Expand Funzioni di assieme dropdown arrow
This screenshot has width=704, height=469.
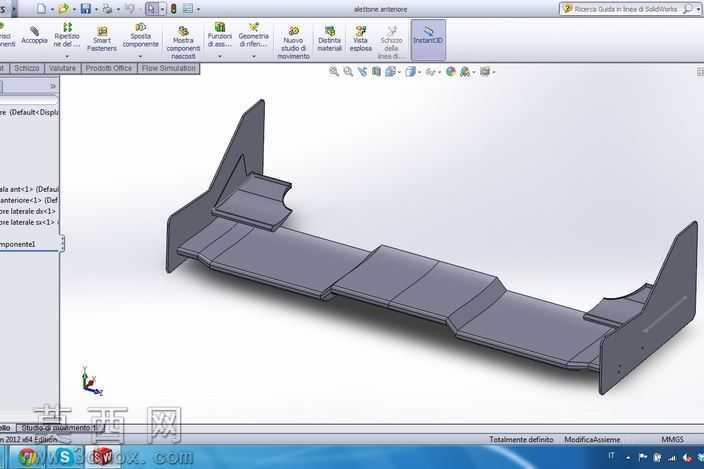(x=220, y=57)
